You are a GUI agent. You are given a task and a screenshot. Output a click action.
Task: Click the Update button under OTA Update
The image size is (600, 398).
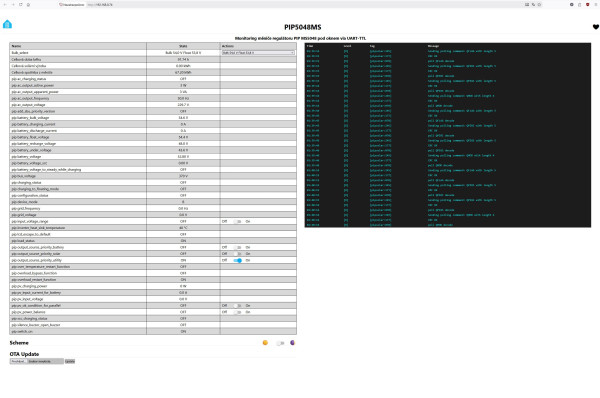point(70,361)
